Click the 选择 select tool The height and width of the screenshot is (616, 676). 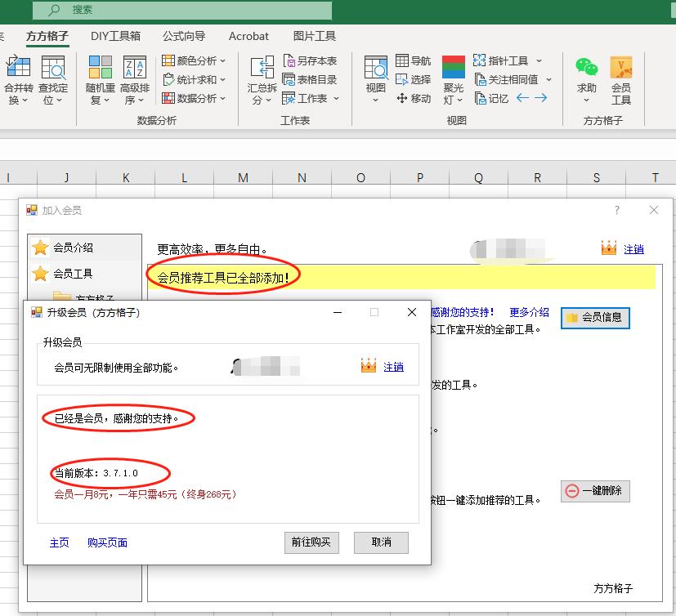point(413,80)
